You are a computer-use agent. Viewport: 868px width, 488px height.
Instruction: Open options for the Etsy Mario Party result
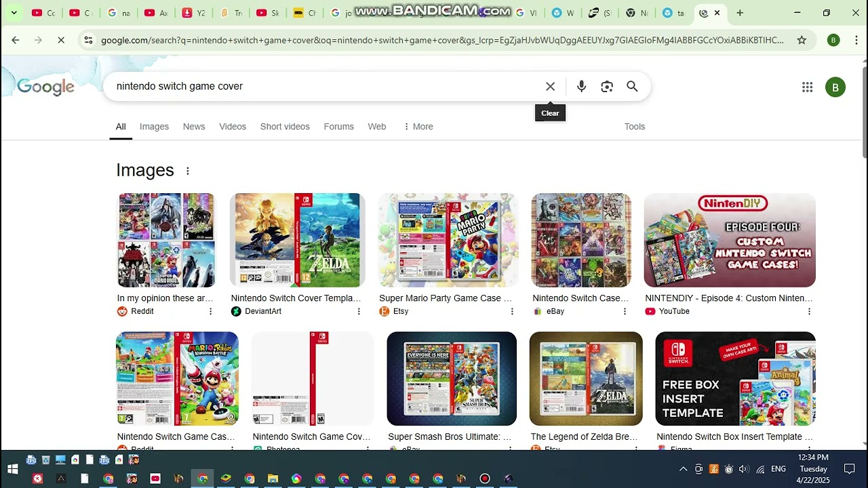tap(512, 311)
